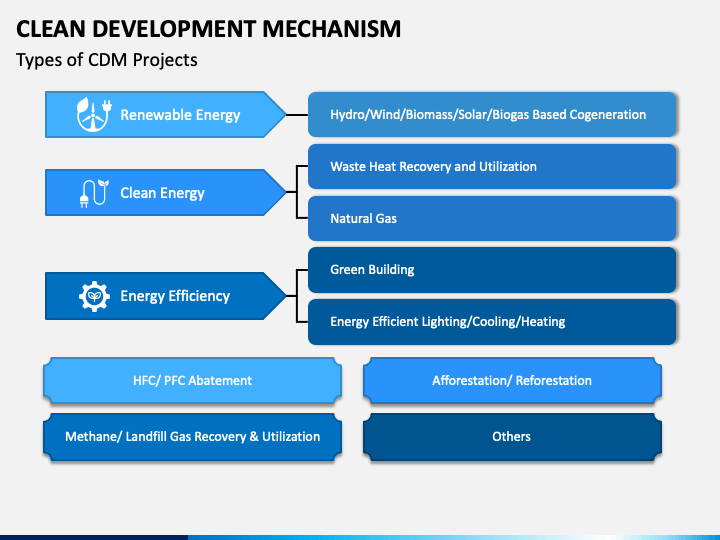Click the Natural Gas box

click(x=492, y=218)
